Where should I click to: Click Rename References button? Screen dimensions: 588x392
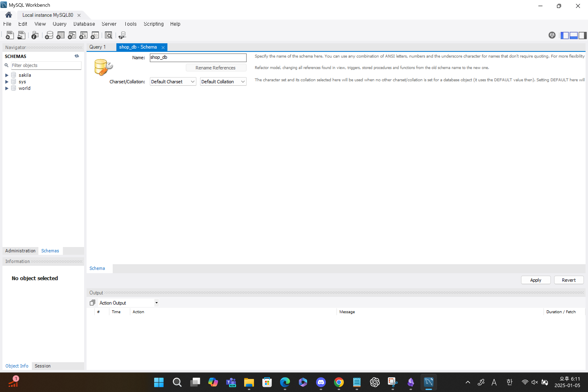tap(216, 68)
